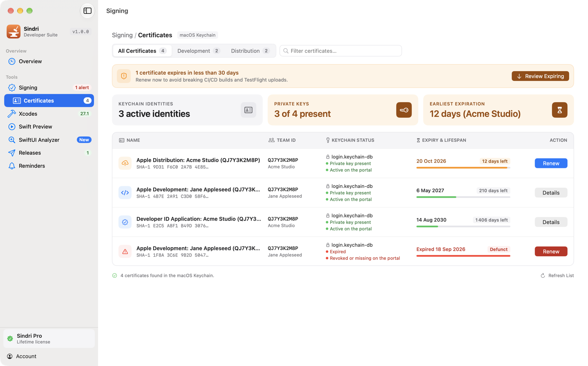588x366 pixels.
Task: Switch to the Development tab
Action: (198, 51)
